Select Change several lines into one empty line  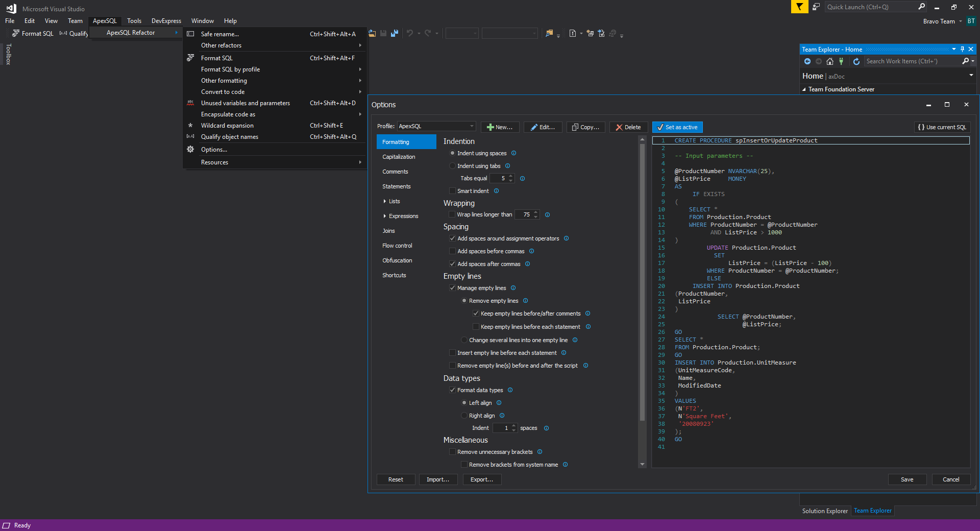[464, 340]
